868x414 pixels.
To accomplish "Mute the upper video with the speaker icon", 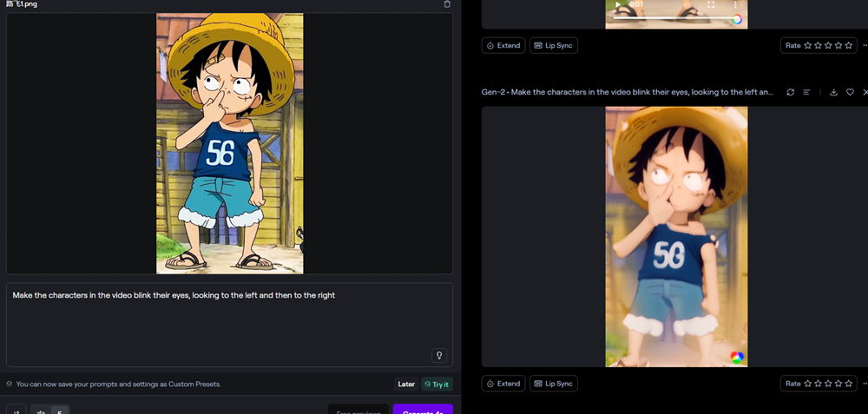I will pos(686,4).
